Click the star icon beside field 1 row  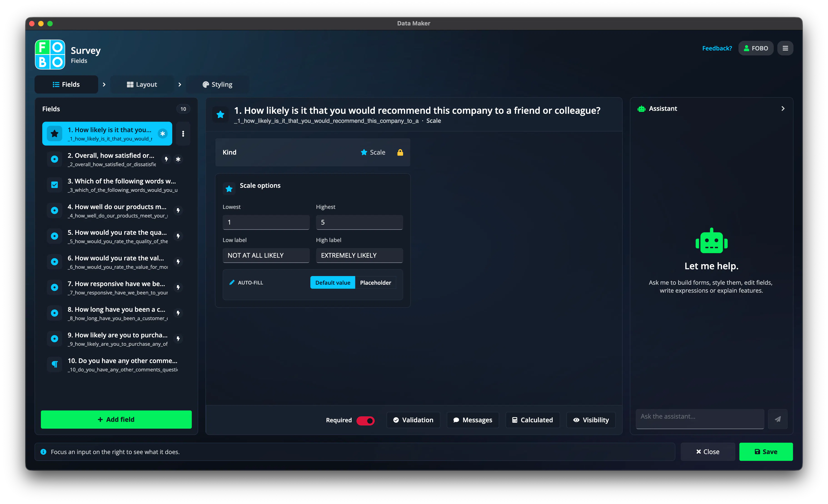click(55, 134)
